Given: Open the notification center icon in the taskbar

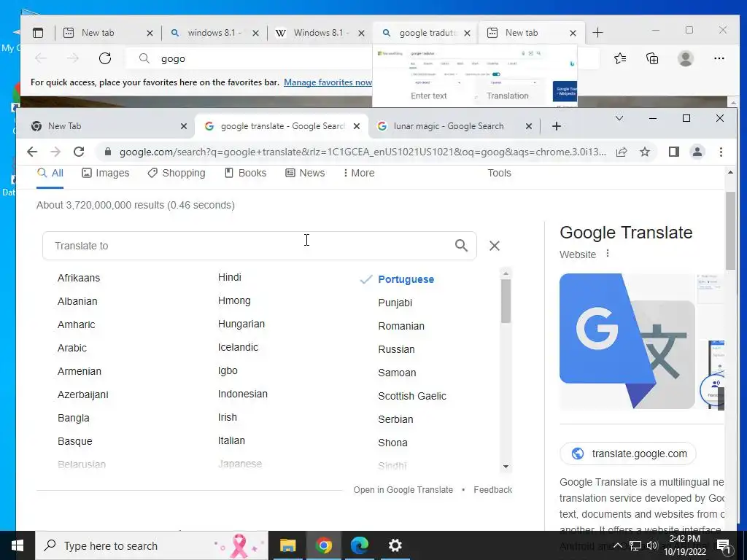Looking at the screenshot, I should tap(724, 545).
